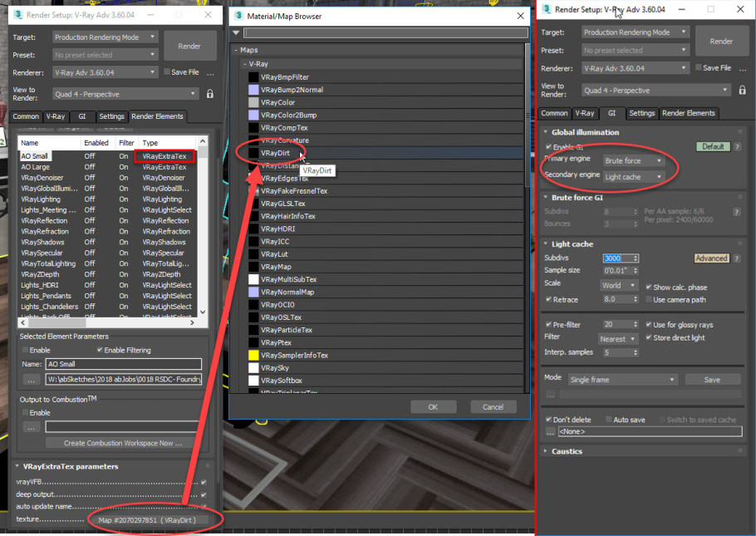This screenshot has height=536, width=756.
Task: Click the VRayCompTex map icon
Action: pos(253,127)
